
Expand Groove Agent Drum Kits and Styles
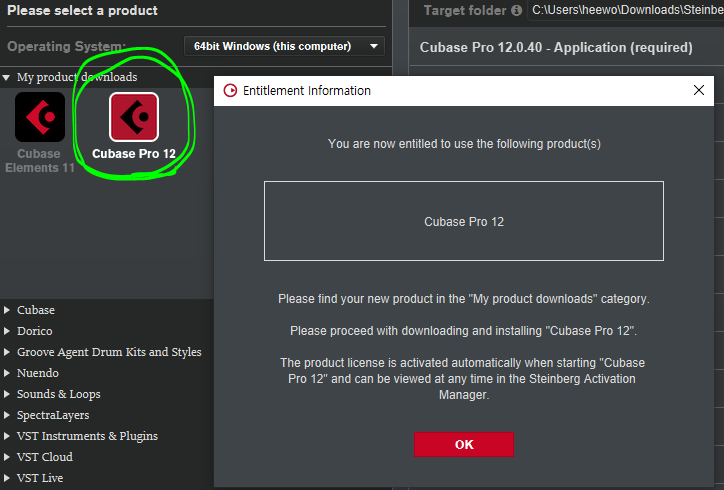click(x=6, y=352)
